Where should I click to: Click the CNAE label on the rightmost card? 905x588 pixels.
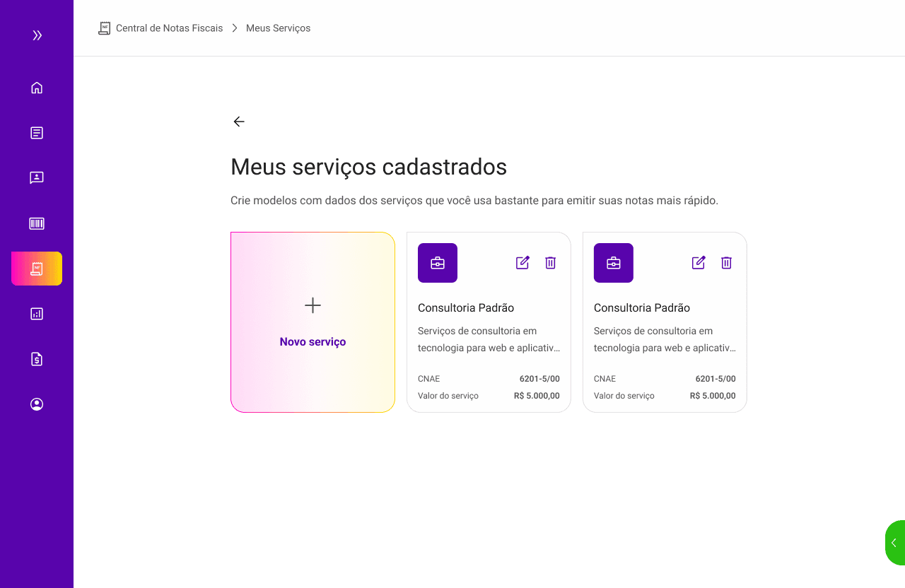[x=605, y=379]
